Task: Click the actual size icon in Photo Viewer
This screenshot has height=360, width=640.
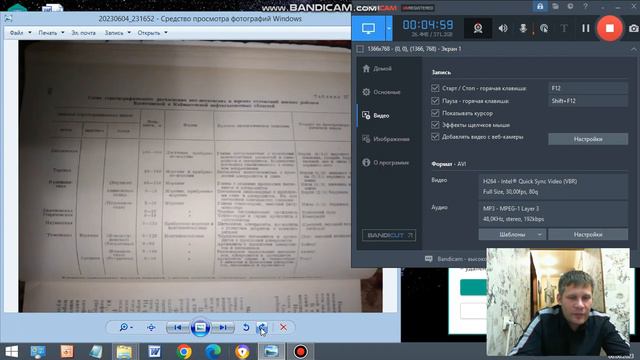Action: [151, 327]
